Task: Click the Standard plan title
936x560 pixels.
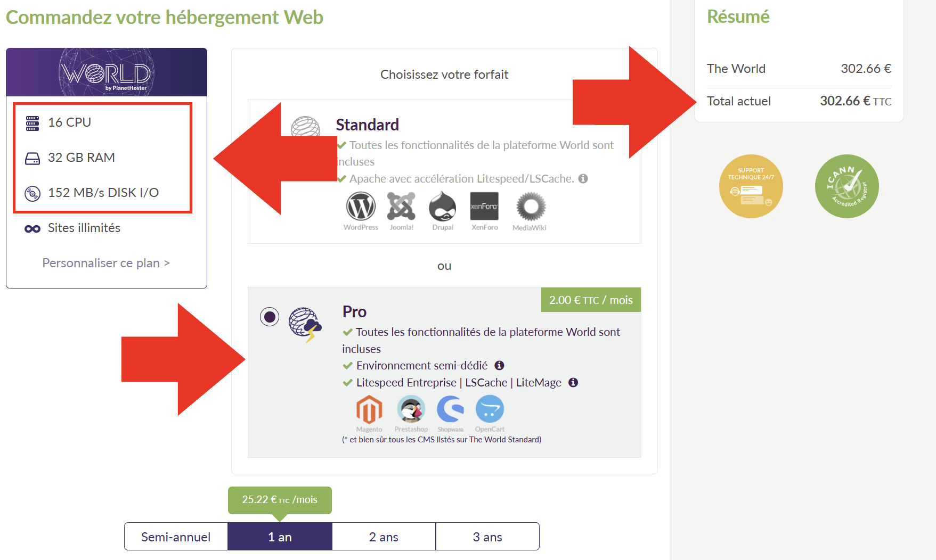Action: (x=367, y=125)
